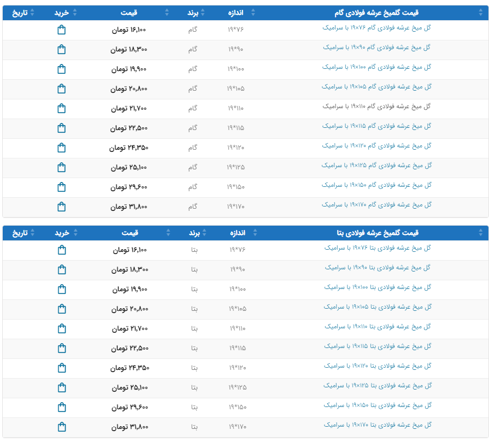Click buy bag icon for بتا 19×110 row

coord(62,328)
